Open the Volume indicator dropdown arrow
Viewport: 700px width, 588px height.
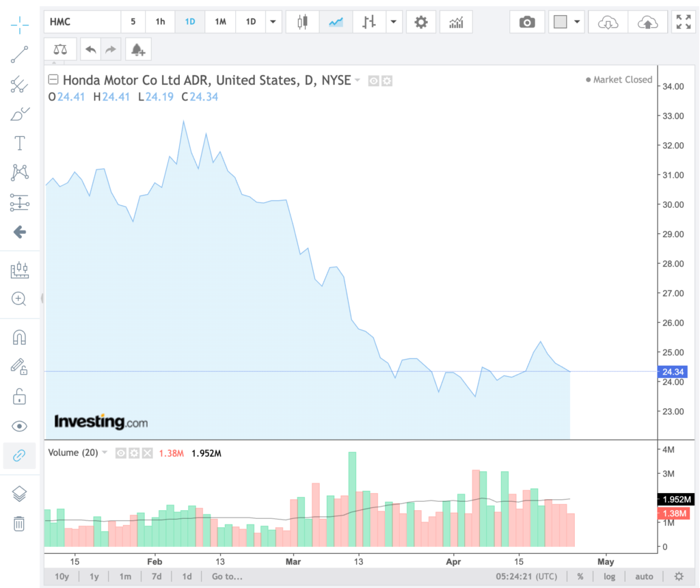coord(105,453)
